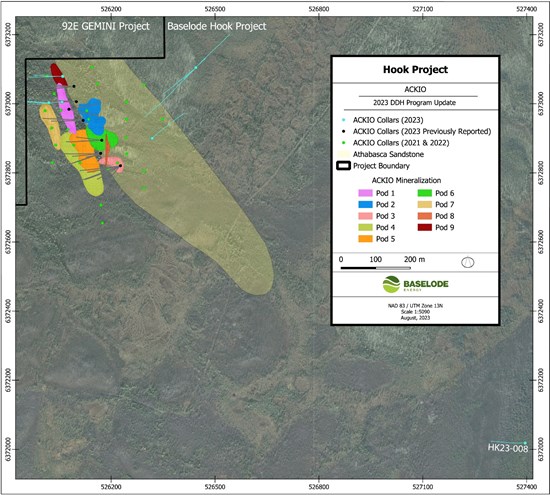This screenshot has height=495, width=550.
Task: Click the scale bar in the legend
Action: (x=376, y=268)
